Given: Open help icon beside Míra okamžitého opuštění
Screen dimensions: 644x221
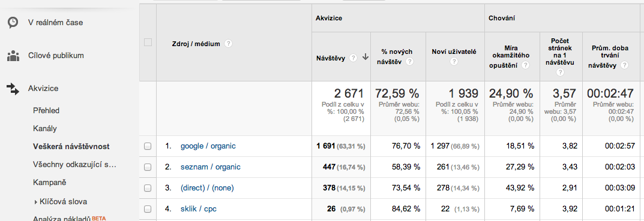Looking at the screenshot, I should pos(525,65).
